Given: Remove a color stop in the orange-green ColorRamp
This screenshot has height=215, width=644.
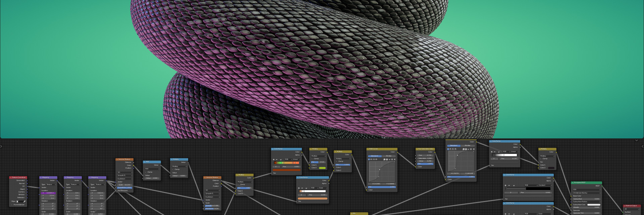Looking at the screenshot, I should tap(277, 160).
